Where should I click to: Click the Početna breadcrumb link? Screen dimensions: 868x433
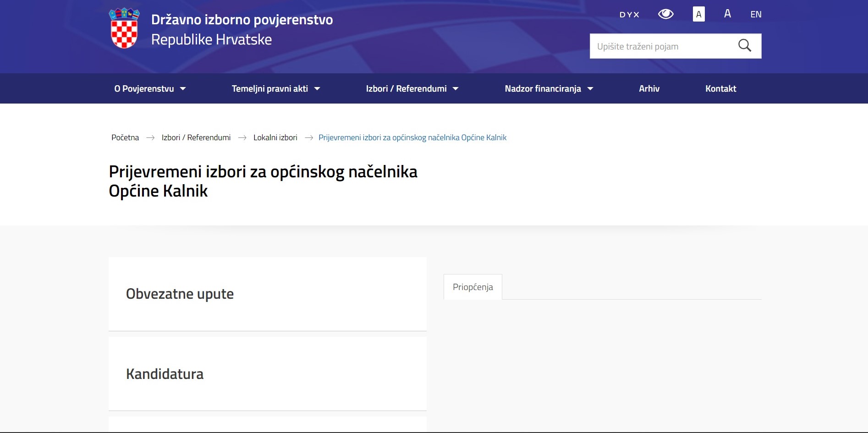pos(125,137)
